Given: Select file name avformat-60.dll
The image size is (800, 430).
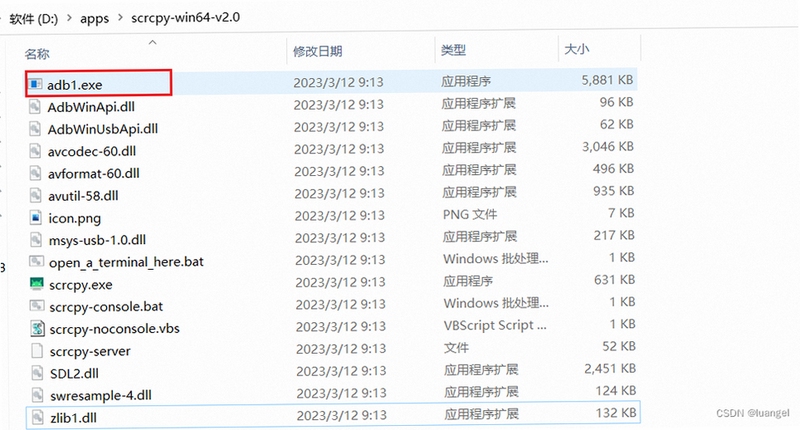Looking at the screenshot, I should pyautogui.click(x=94, y=173).
